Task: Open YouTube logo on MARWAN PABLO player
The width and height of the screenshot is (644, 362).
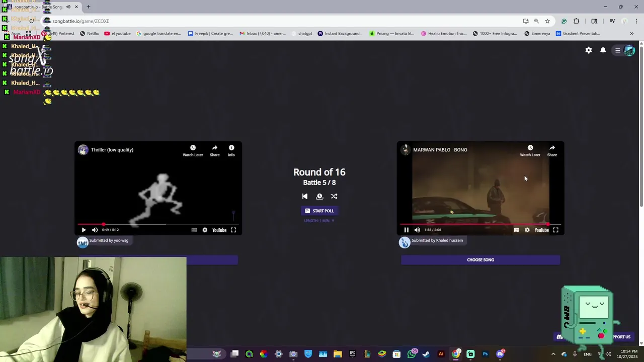Action: click(542, 230)
